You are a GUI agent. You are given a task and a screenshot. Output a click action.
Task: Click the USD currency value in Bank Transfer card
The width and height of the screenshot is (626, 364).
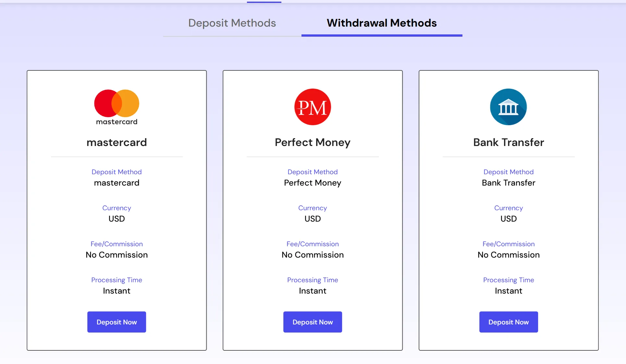(x=509, y=219)
